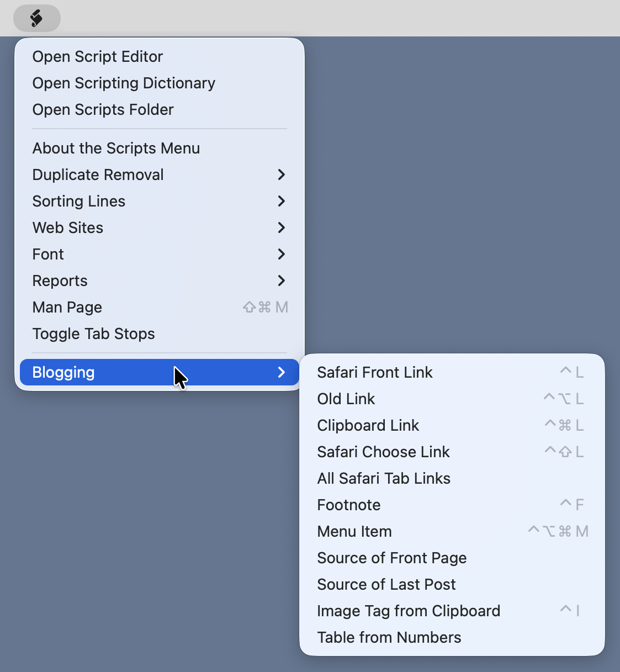
Task: Select Table from Numbers
Action: (x=389, y=637)
